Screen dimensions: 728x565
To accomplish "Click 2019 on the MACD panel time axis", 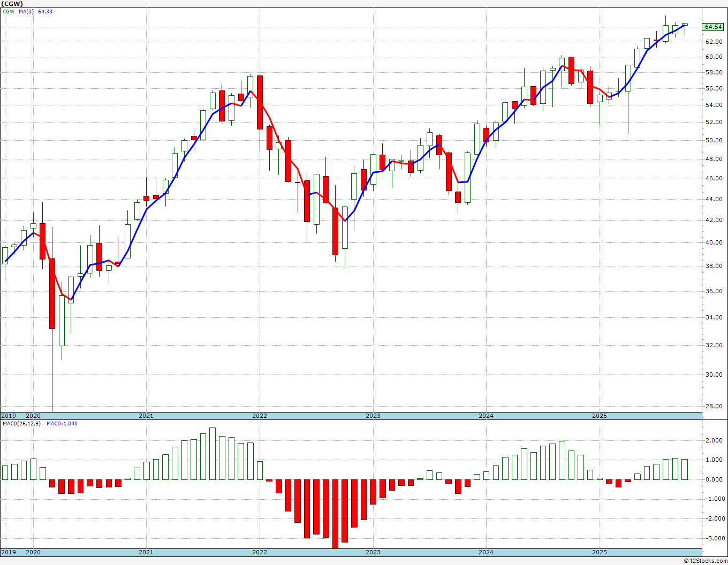I will coord(8,552).
